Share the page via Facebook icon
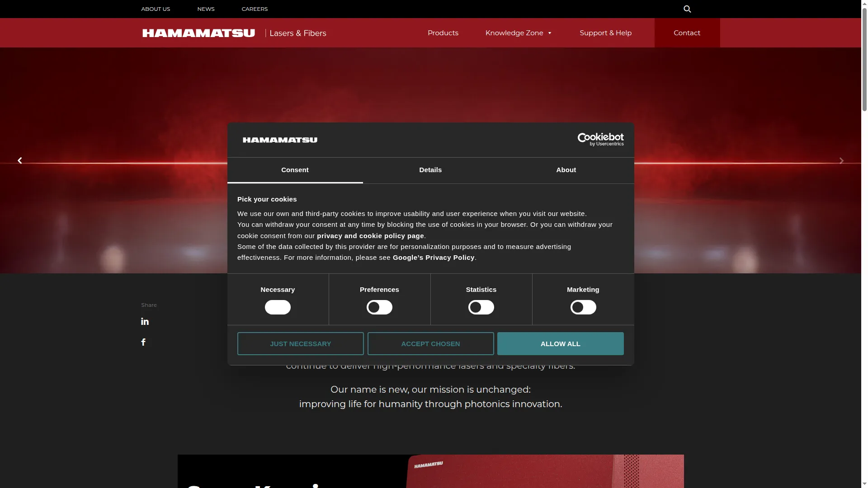Viewport: 868px width, 488px height. click(143, 342)
